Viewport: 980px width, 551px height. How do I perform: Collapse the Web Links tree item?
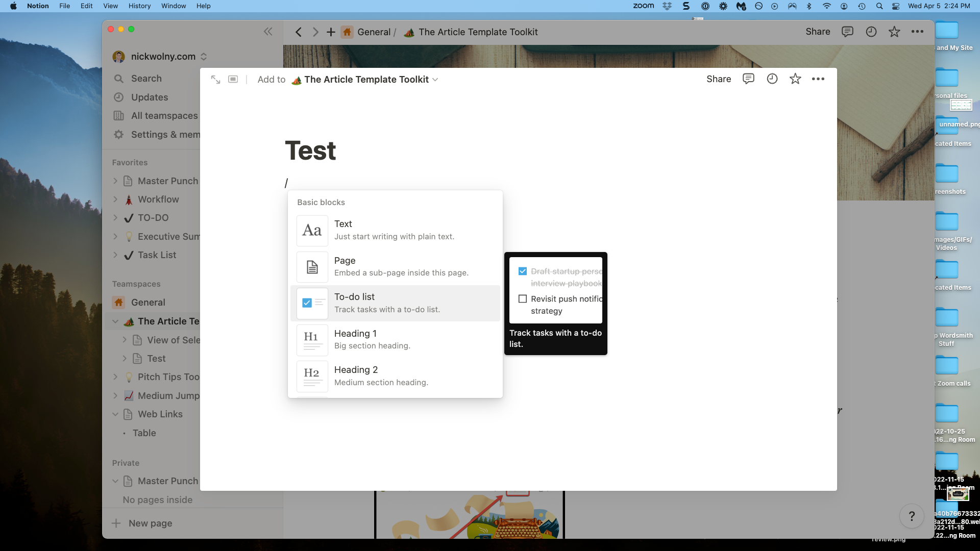115,414
